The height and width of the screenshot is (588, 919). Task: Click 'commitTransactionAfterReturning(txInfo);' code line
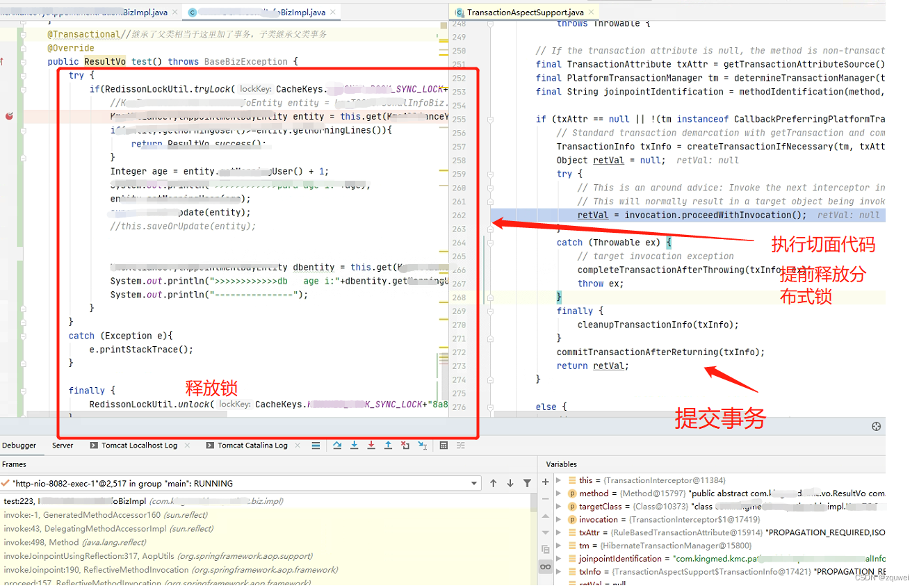tap(660, 352)
